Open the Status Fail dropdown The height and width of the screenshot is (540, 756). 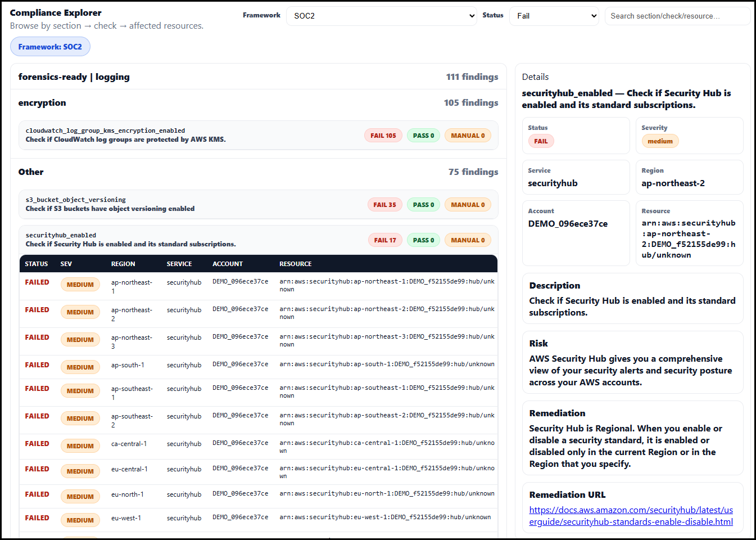pyautogui.click(x=554, y=16)
